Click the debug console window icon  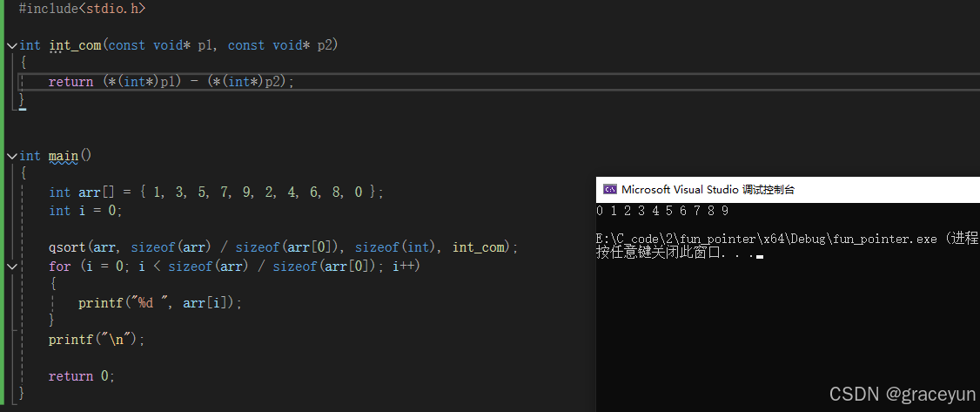609,189
